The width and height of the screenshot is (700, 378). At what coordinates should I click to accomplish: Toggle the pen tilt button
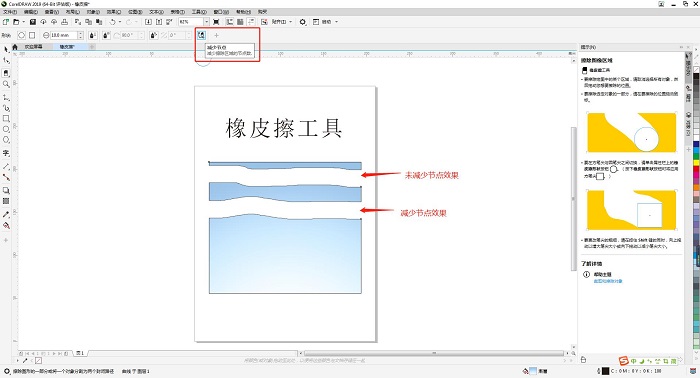tap(106, 35)
